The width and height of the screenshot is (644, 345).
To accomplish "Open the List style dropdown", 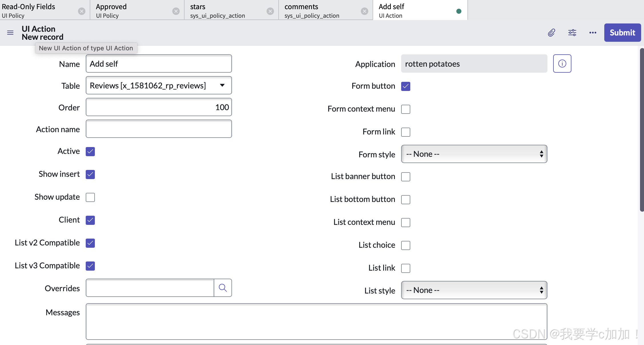I will (474, 290).
